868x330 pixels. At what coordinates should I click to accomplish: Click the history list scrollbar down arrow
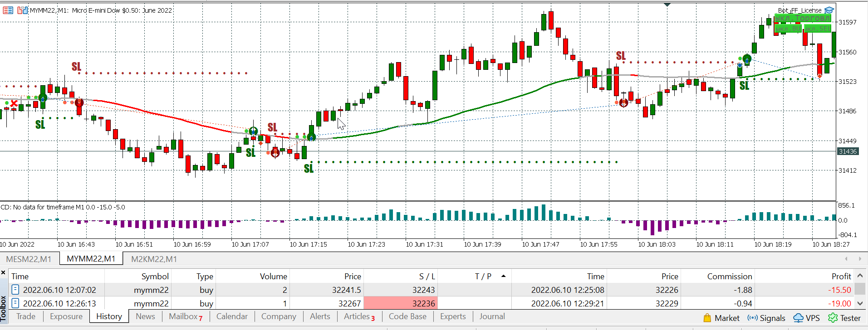(x=860, y=303)
